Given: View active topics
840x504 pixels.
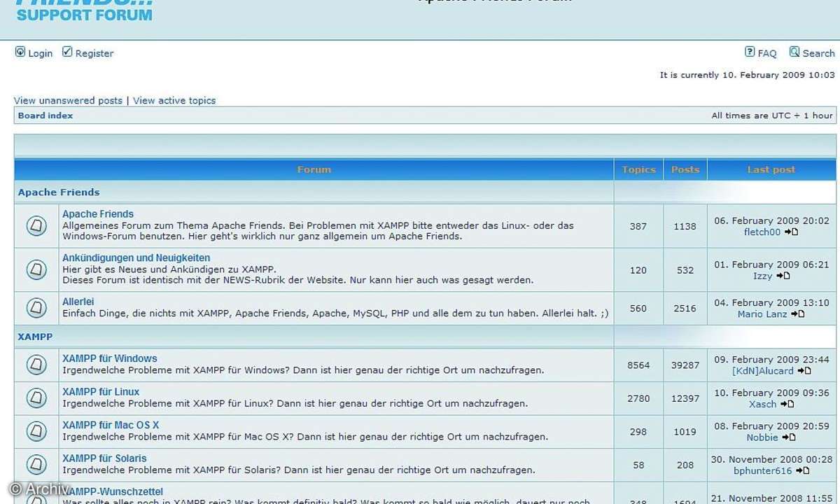Looking at the screenshot, I should point(174,101).
